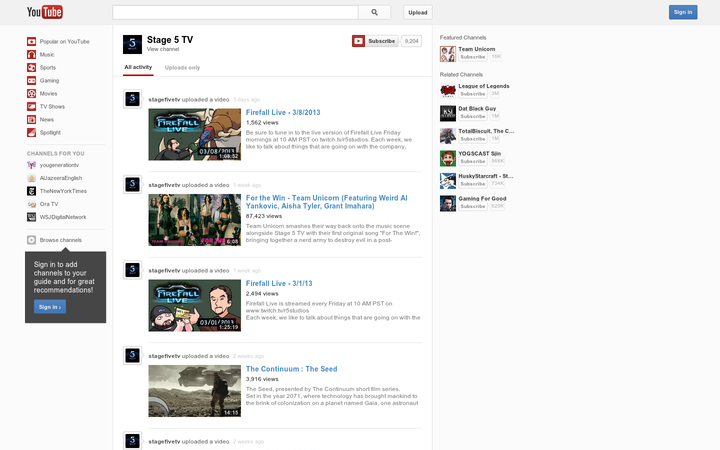Open YOGSCAST Sjin channel avatar
Viewport: 720px width, 450px height.
coord(448,158)
